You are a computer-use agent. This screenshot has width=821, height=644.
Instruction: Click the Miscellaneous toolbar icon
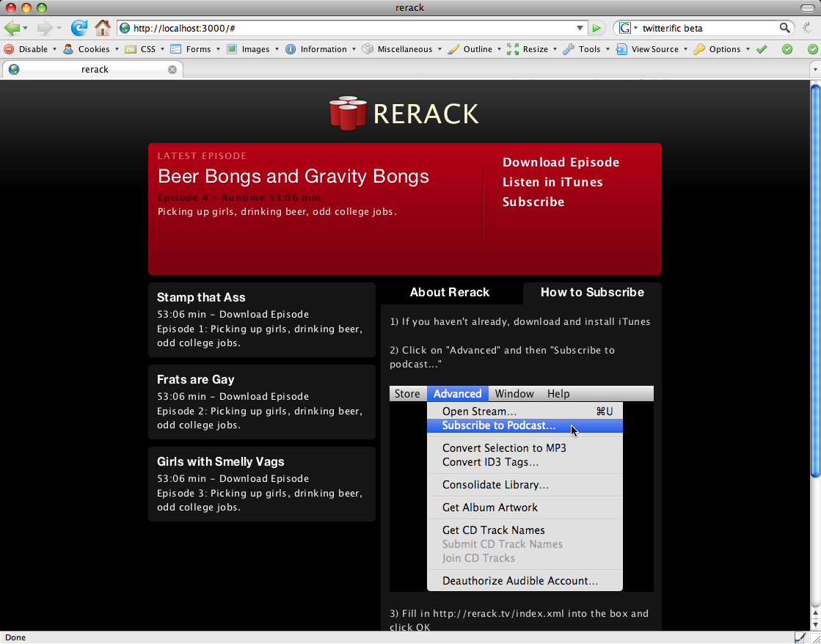(x=368, y=49)
